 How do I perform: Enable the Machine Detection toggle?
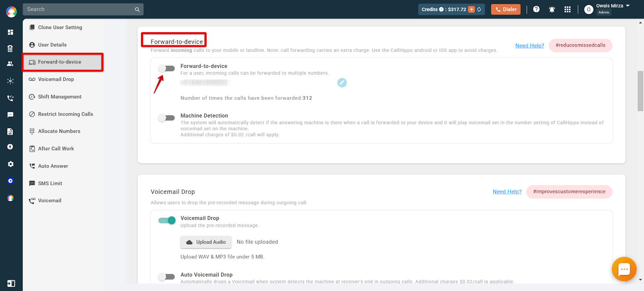(167, 118)
